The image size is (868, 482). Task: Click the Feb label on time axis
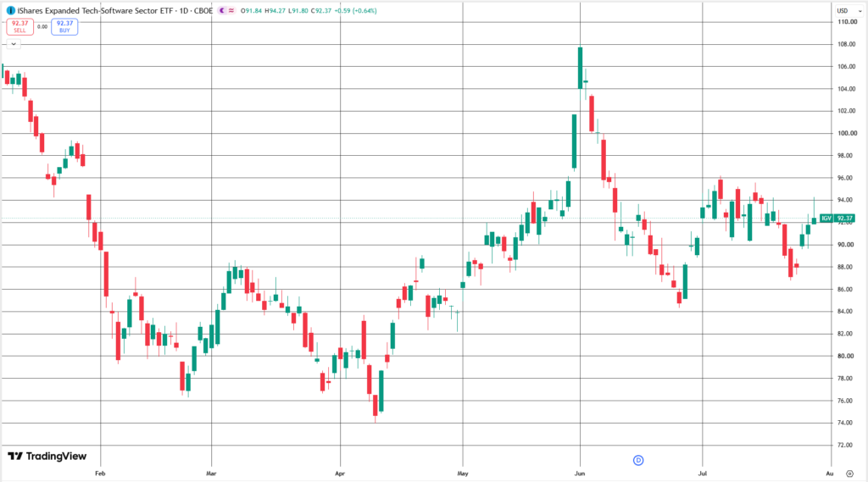[x=100, y=474]
